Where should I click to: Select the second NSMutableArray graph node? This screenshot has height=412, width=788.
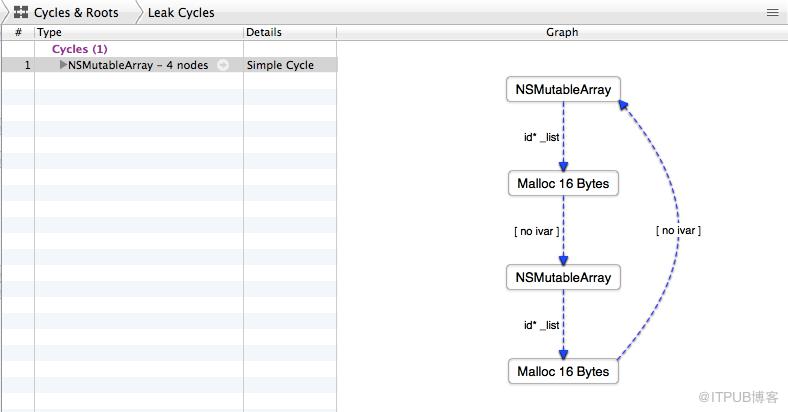click(563, 277)
